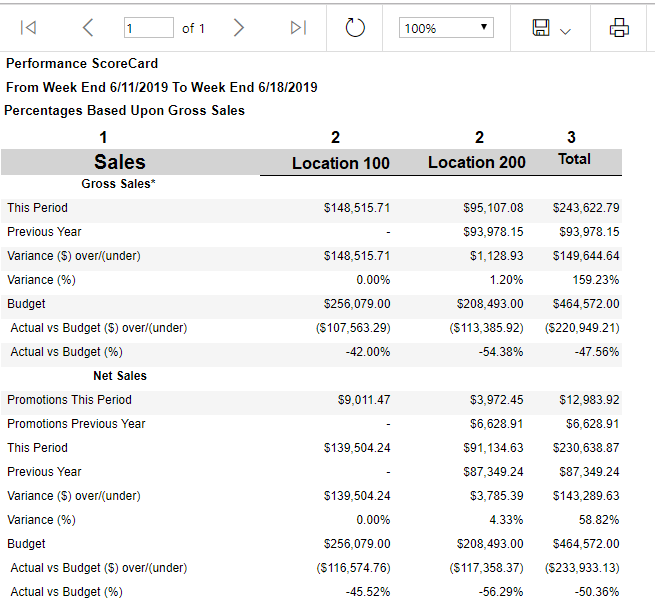Open the 100% zoom dropdown

[446, 28]
